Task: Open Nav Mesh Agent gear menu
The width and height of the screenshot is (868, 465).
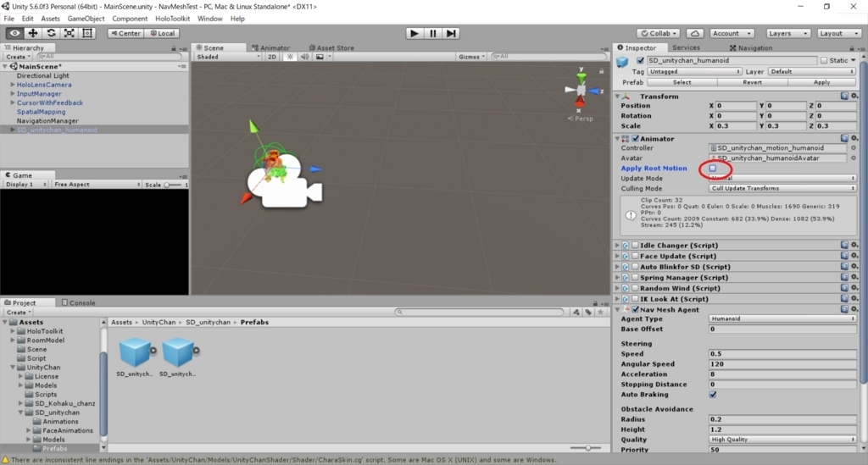Action: [x=854, y=309]
